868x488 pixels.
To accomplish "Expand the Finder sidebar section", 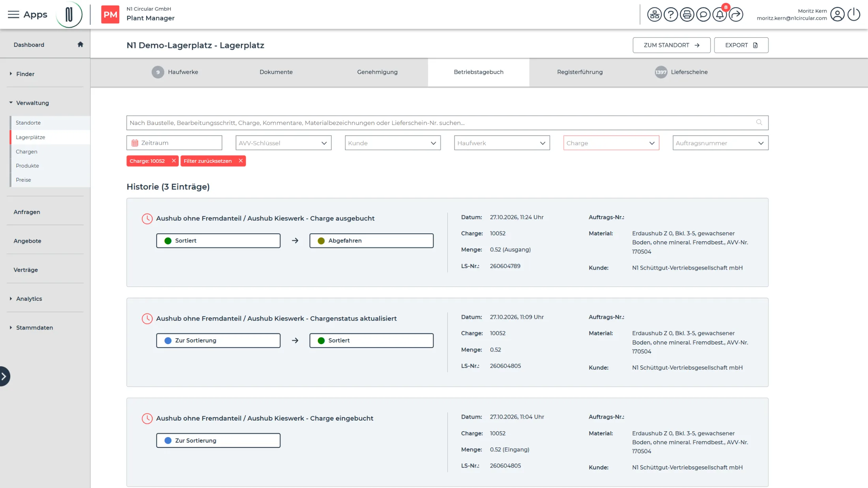I will (25, 74).
